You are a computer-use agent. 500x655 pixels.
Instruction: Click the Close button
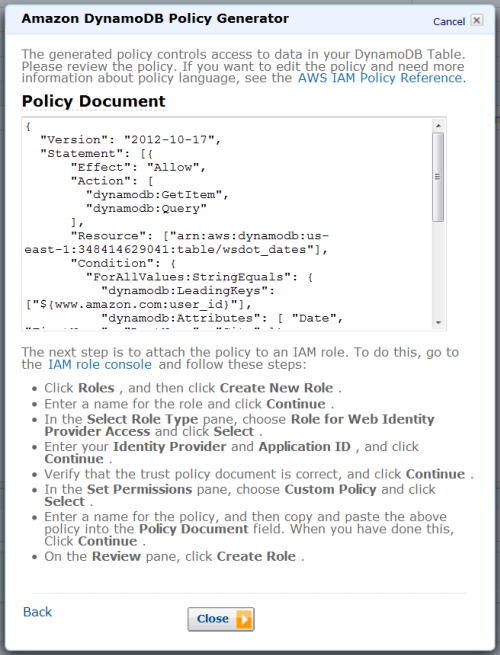point(221,619)
